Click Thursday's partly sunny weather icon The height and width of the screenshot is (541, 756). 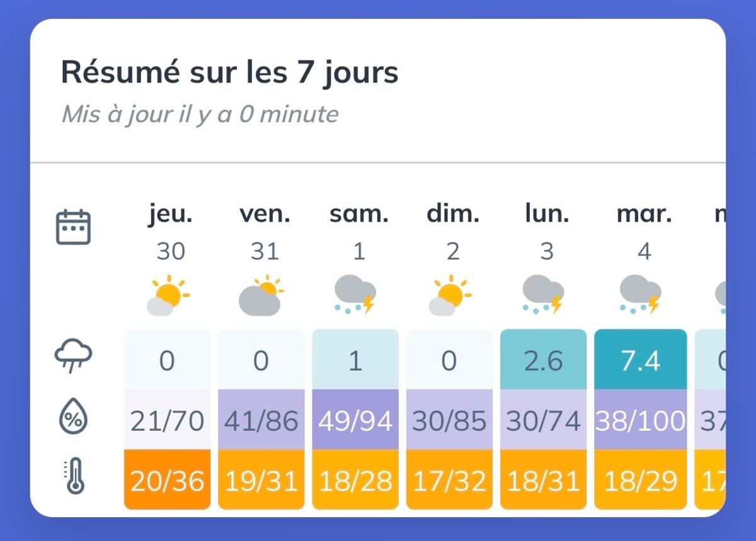pyautogui.click(x=168, y=295)
